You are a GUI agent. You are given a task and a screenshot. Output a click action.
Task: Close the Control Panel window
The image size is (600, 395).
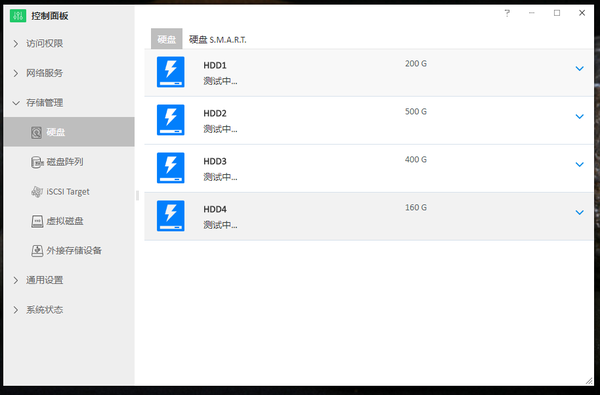(x=582, y=13)
